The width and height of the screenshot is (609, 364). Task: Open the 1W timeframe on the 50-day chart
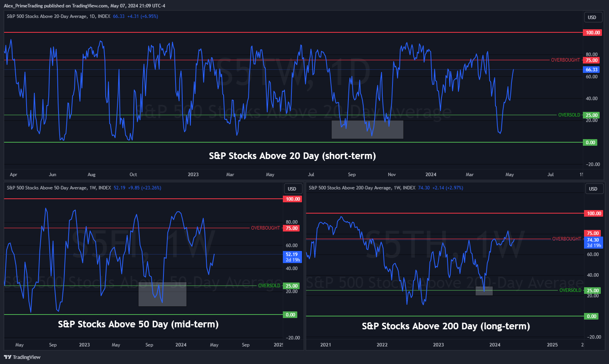pos(93,187)
